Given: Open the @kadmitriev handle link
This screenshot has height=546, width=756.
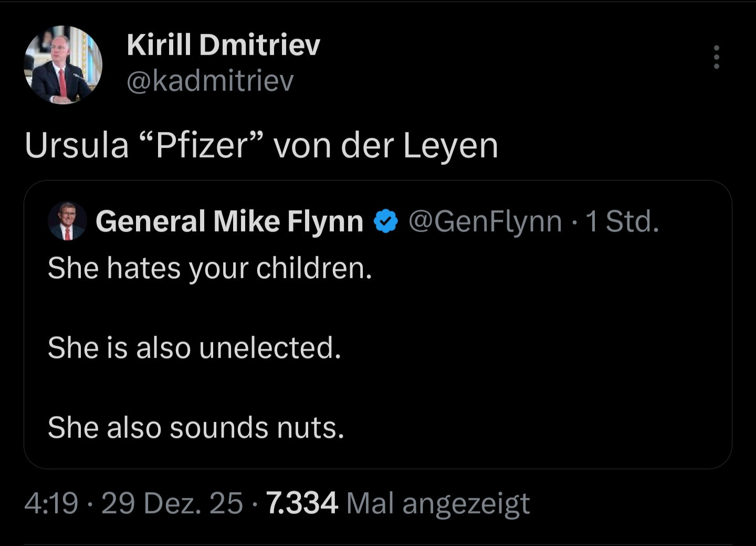Looking at the screenshot, I should (x=210, y=81).
